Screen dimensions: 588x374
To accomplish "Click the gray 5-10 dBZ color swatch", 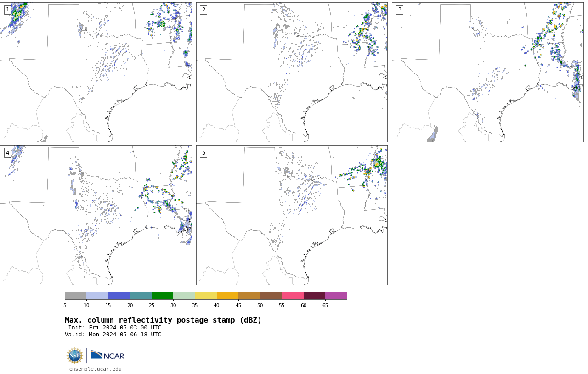I will point(76,296).
